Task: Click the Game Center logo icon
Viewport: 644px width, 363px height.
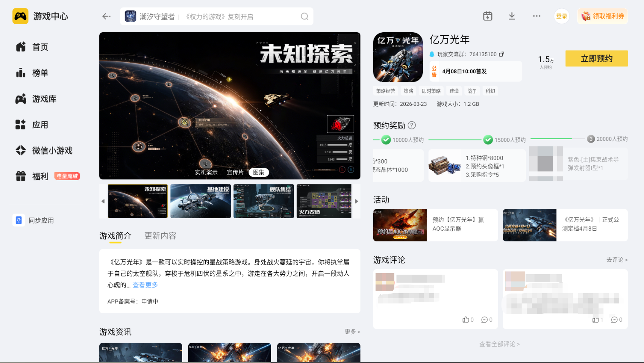Action: click(x=20, y=16)
